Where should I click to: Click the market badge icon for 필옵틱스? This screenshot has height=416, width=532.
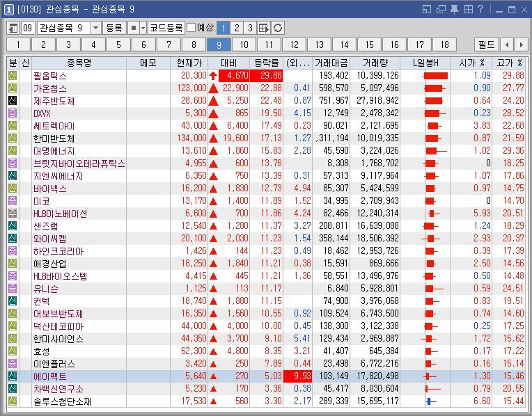pos(13,75)
